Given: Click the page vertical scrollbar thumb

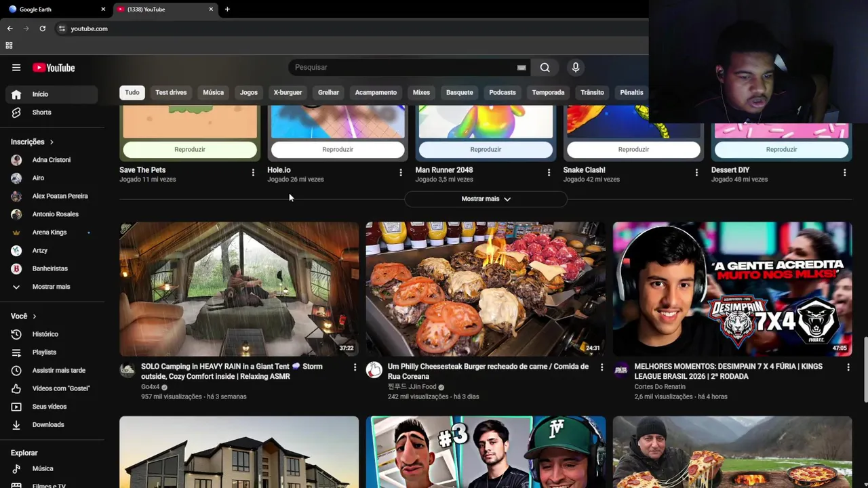Looking at the screenshot, I should pos(865,370).
